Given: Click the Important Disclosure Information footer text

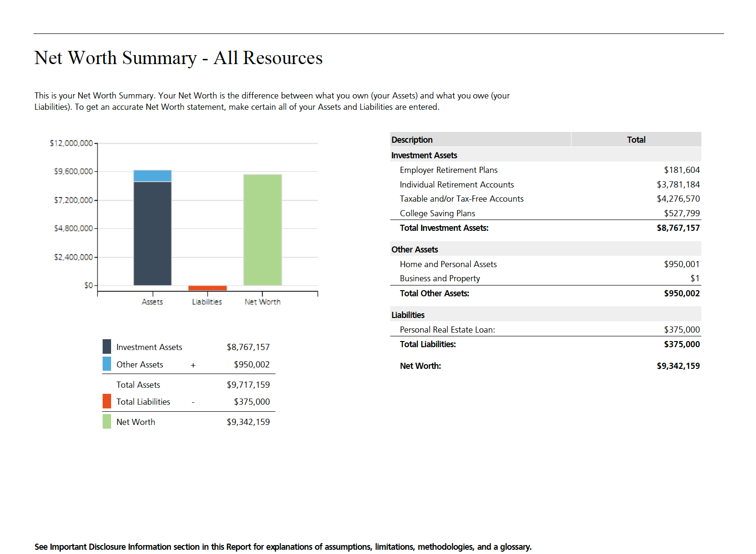Looking at the screenshot, I should 283,546.
